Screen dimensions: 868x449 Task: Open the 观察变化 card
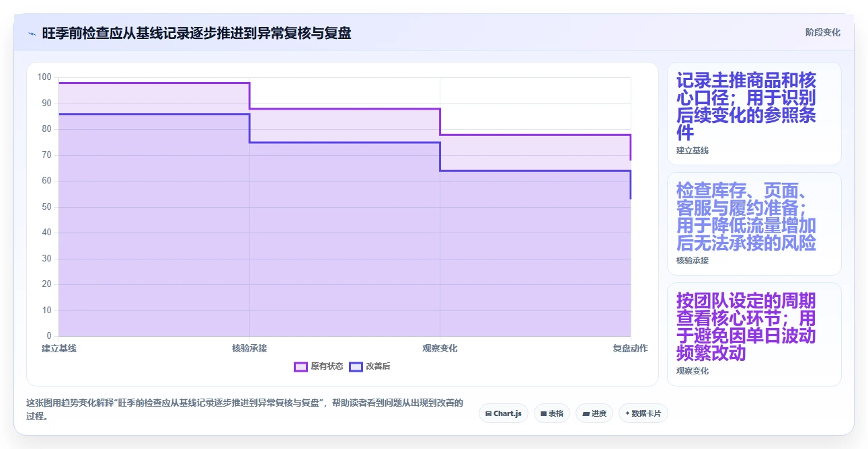coord(754,334)
